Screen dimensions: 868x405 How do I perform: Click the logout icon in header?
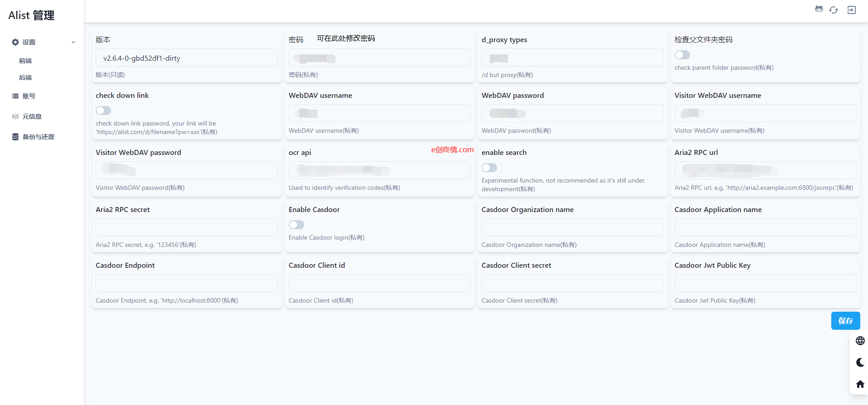click(851, 10)
